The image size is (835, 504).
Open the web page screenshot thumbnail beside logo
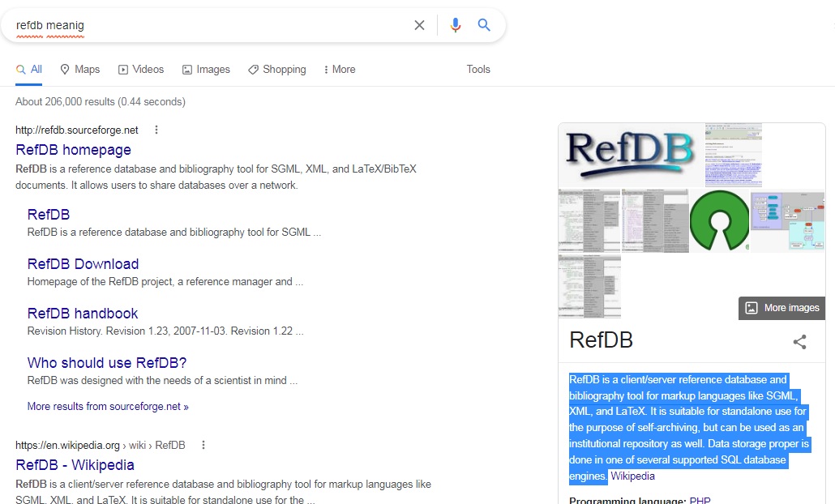click(734, 155)
